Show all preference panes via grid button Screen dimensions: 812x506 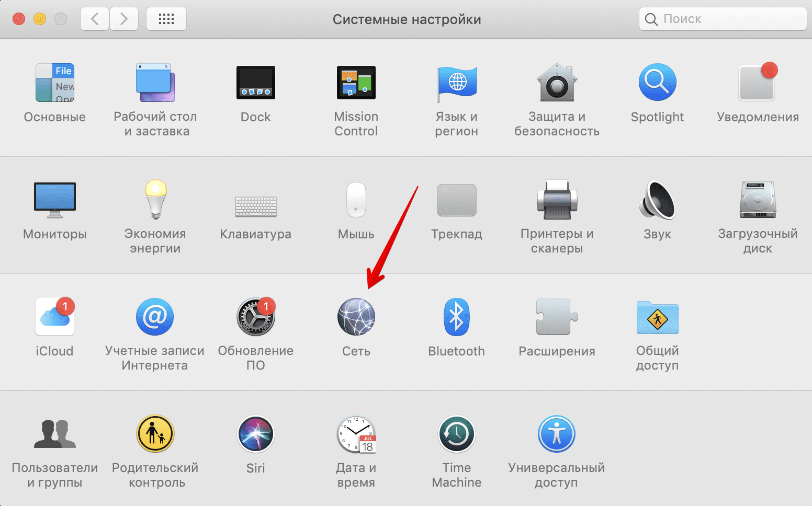point(166,19)
